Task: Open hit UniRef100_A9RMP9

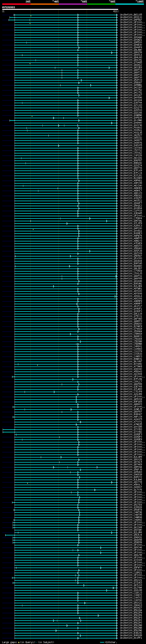Action: (x=131, y=301)
